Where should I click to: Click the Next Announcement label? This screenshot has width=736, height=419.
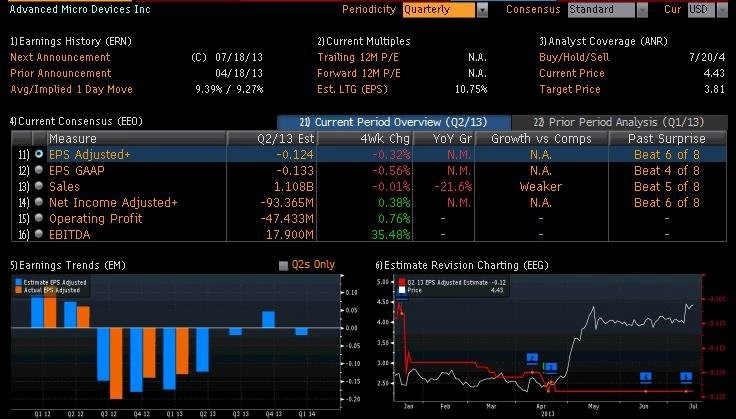coord(60,57)
